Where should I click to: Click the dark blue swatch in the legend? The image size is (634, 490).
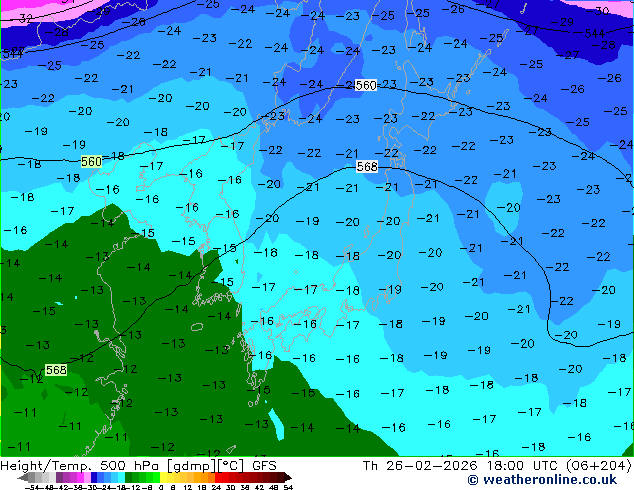(x=94, y=477)
